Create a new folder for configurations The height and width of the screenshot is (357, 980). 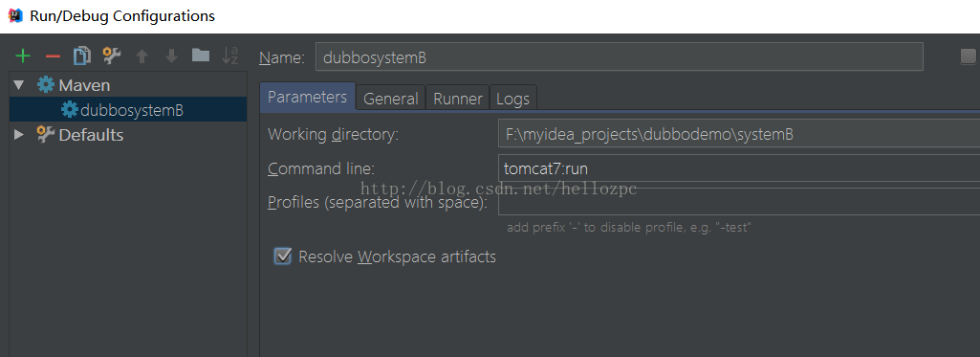pyautogui.click(x=201, y=55)
